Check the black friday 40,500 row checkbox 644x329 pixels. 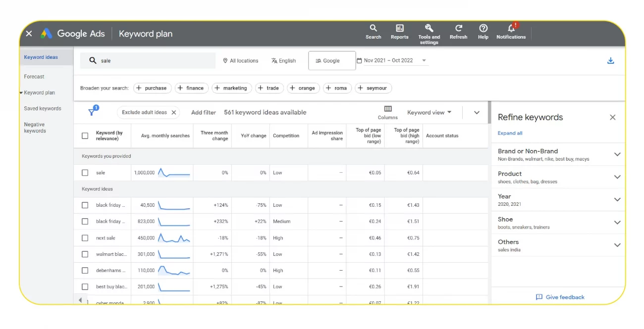85,205
